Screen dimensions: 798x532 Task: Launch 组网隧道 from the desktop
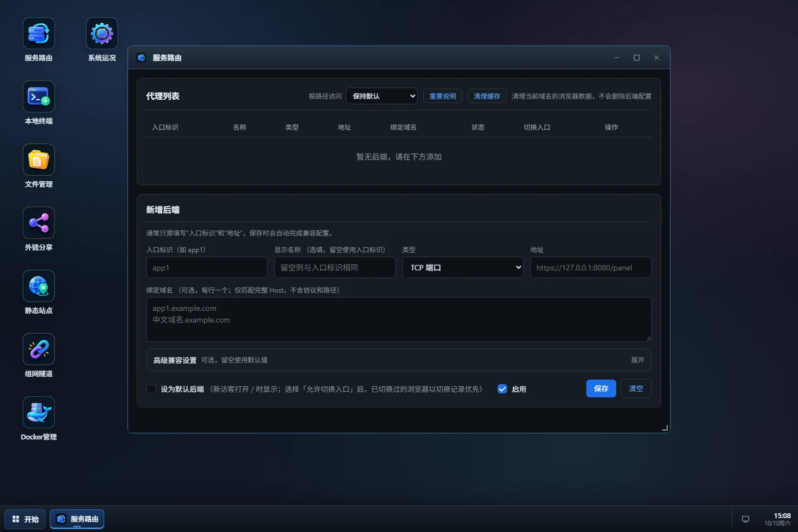point(39,355)
